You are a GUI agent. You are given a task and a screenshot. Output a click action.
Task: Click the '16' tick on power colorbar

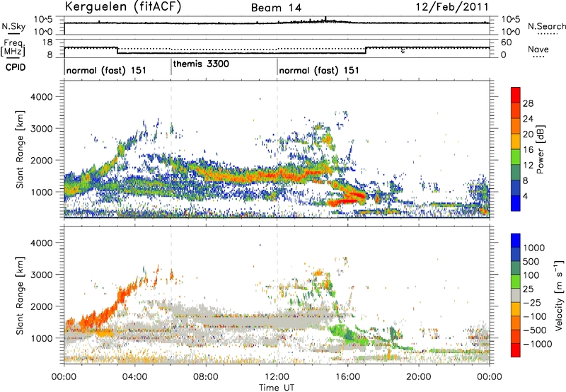[528, 150]
